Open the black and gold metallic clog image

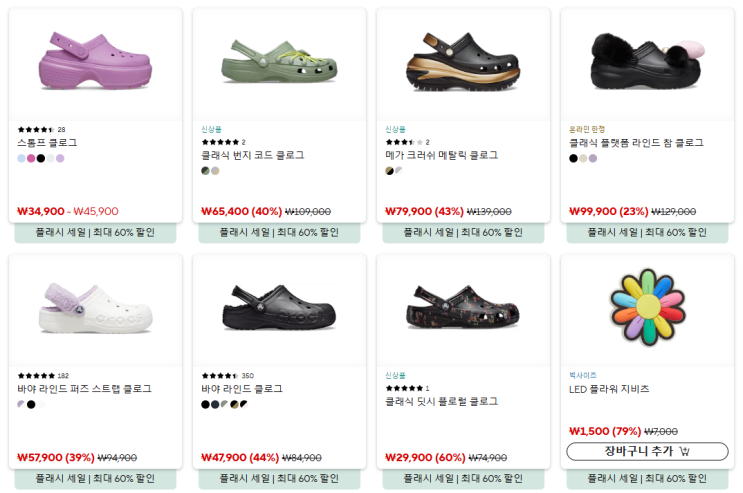(463, 62)
